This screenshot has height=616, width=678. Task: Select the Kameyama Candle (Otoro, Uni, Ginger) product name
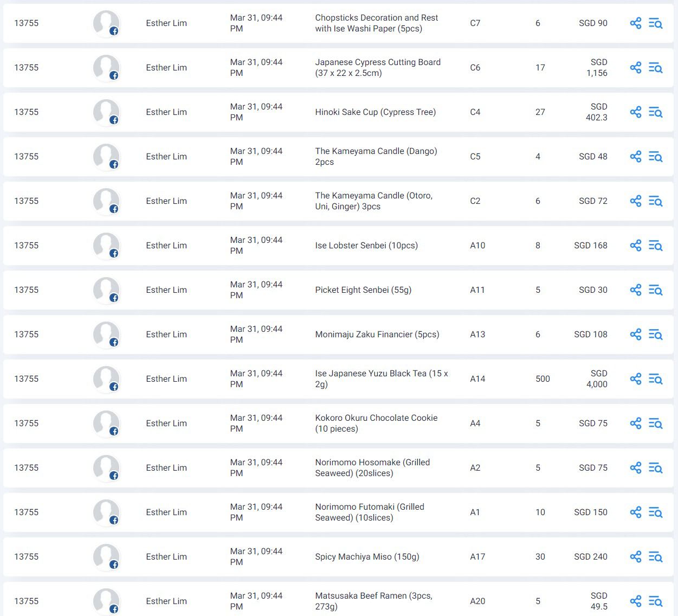[373, 201]
